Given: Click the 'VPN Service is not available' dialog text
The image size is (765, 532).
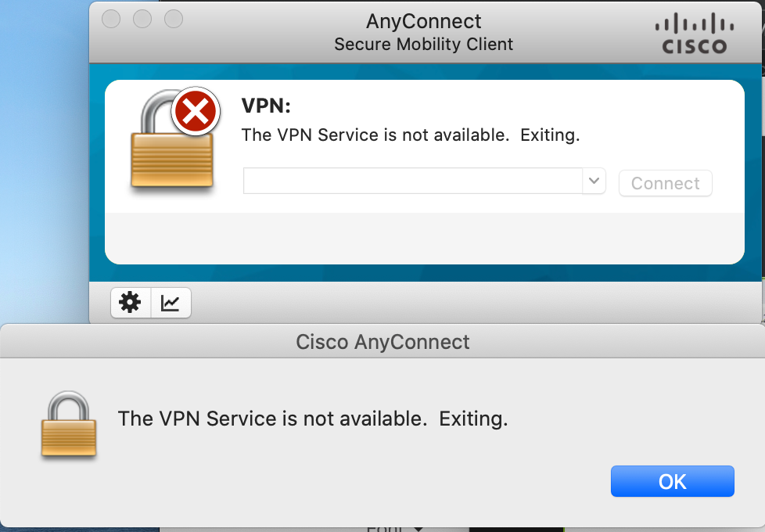Looking at the screenshot, I should [313, 419].
